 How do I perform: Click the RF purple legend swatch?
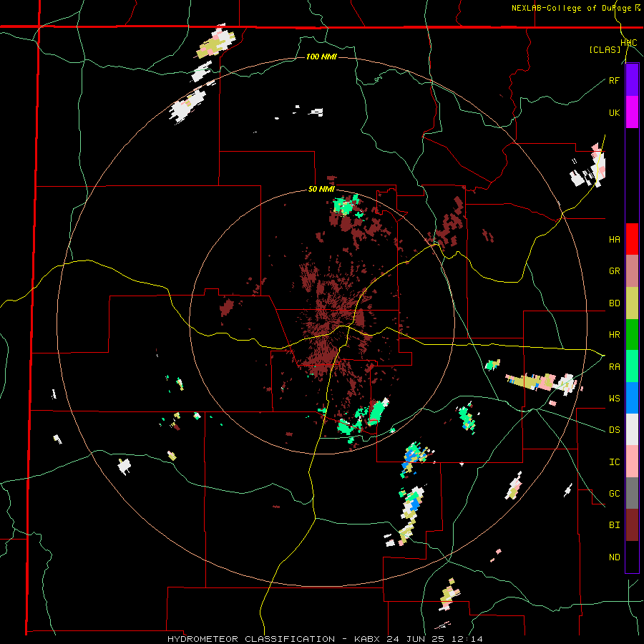[632, 80]
